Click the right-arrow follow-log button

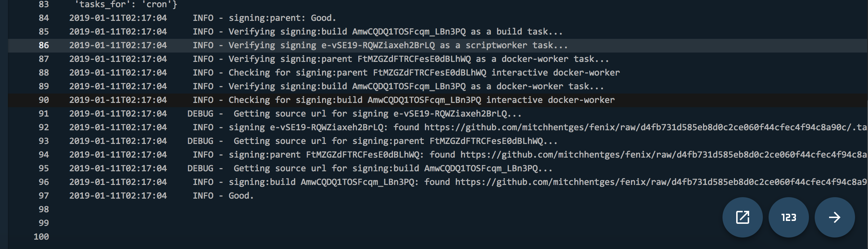(835, 217)
